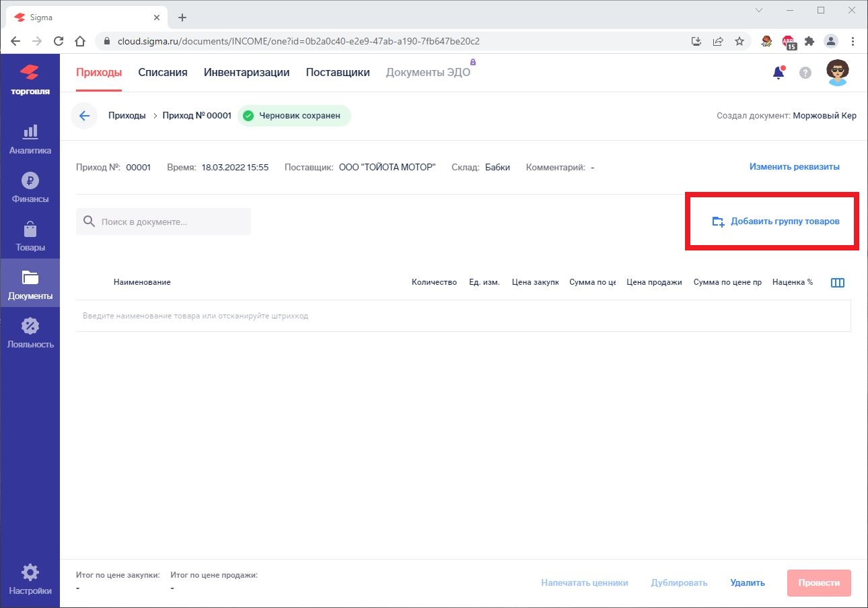This screenshot has width=868, height=608.
Task: Open user avatar profile menu
Action: tap(837, 73)
